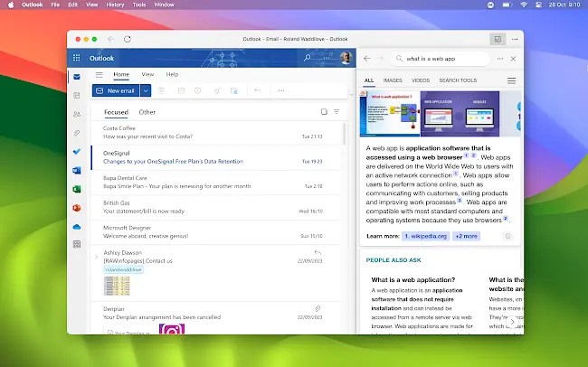Screen dimensions: 588x367
Task: Switch to VIDEOS search tab
Action: click(421, 80)
